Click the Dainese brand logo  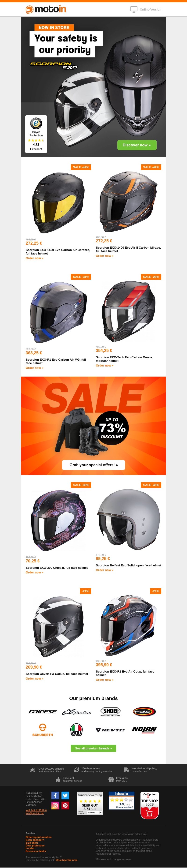coord(43,712)
